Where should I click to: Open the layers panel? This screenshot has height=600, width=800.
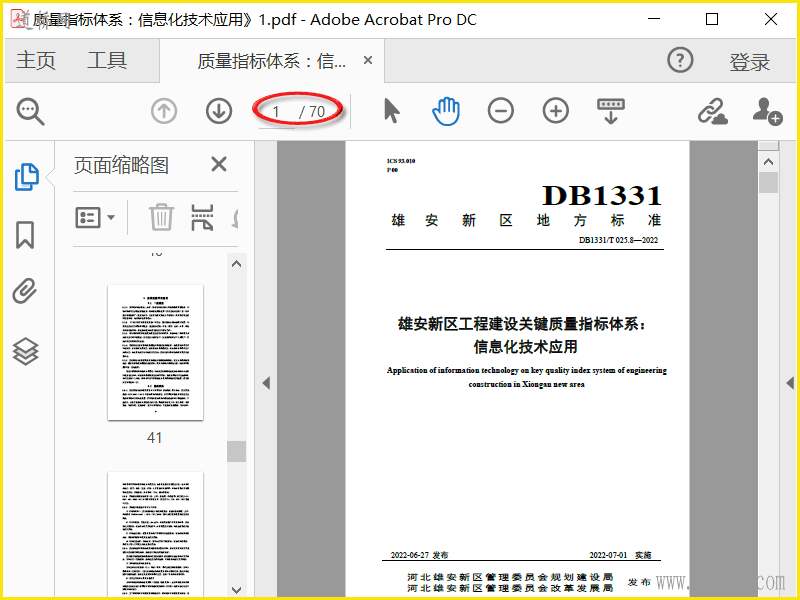tap(26, 352)
